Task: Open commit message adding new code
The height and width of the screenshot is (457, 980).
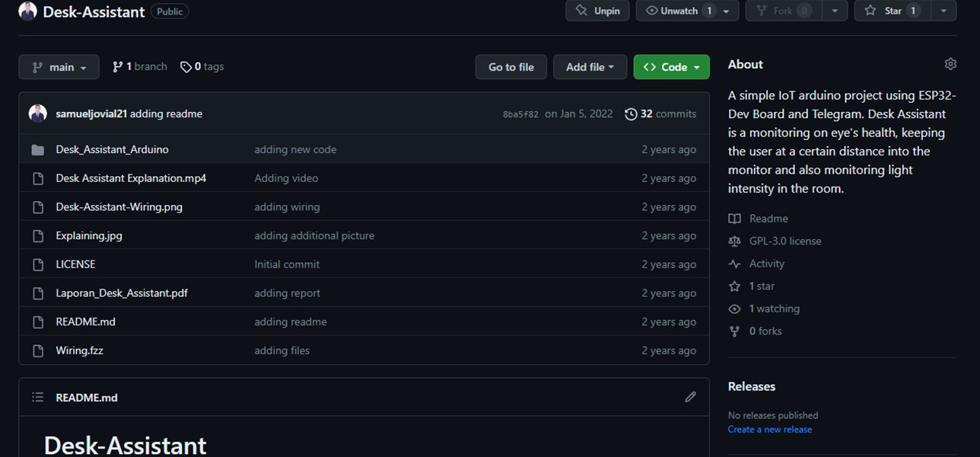Action: [x=295, y=149]
